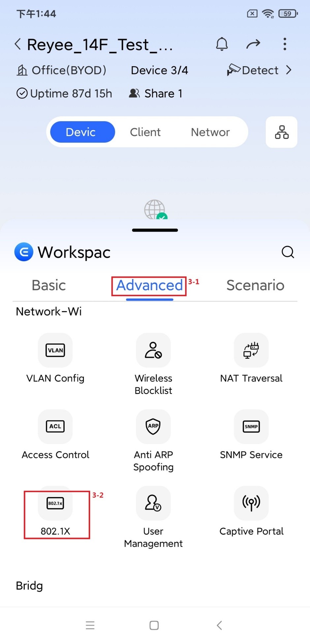Expand Detect with the chevron
The width and height of the screenshot is (310, 644).
coord(289,70)
